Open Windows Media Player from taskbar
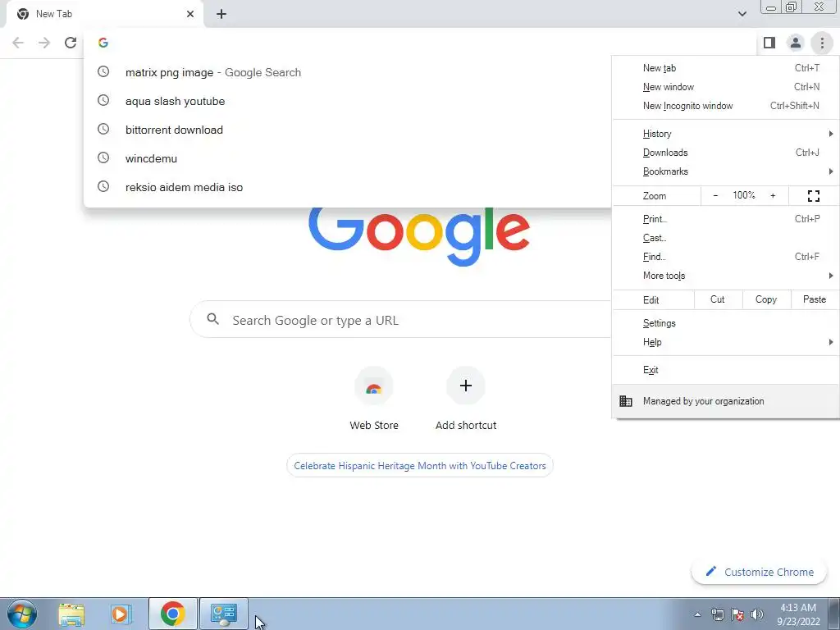This screenshot has height=630, width=840. (120, 614)
